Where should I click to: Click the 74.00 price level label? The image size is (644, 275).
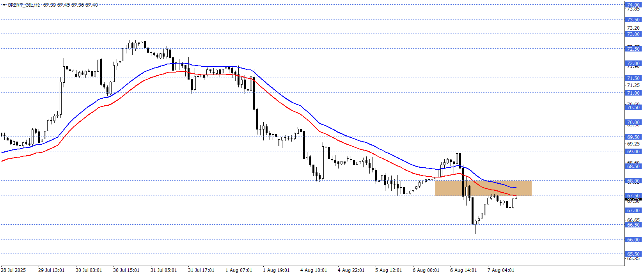pos(633,5)
